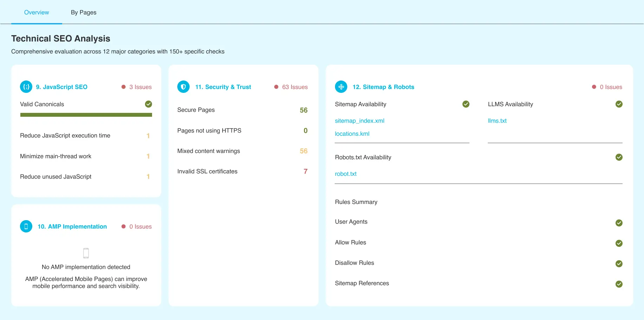
Task: Click the Sitemap Availability check icon
Action: pos(466,104)
